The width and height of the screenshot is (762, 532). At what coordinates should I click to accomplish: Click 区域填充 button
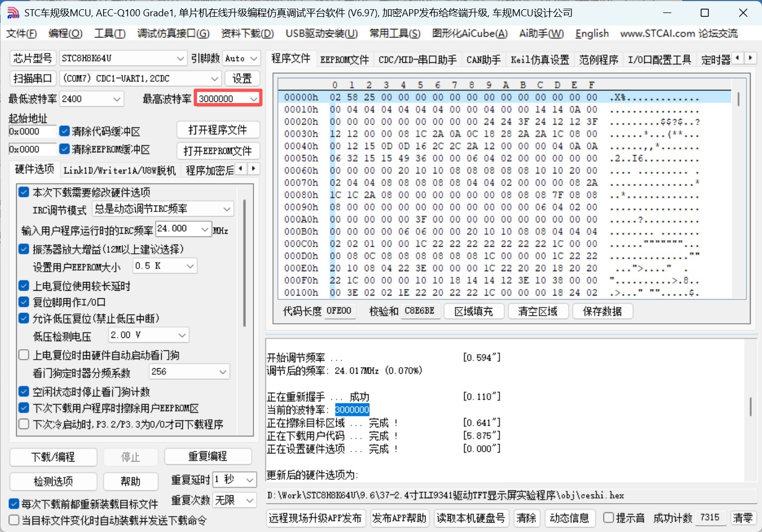[474, 311]
